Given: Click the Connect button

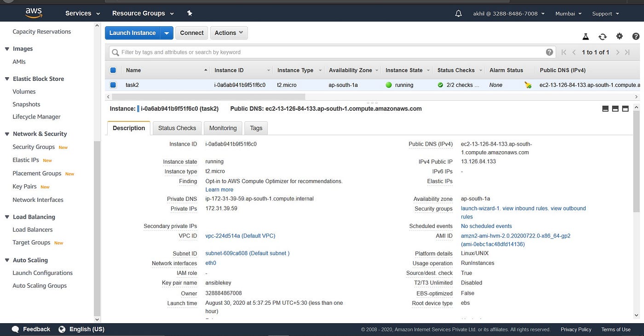Looking at the screenshot, I should [x=192, y=33].
